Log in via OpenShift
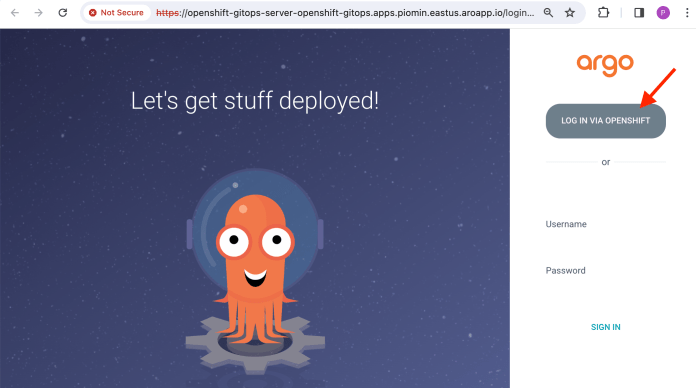Screen dimensions: 696x388 (x=605, y=121)
